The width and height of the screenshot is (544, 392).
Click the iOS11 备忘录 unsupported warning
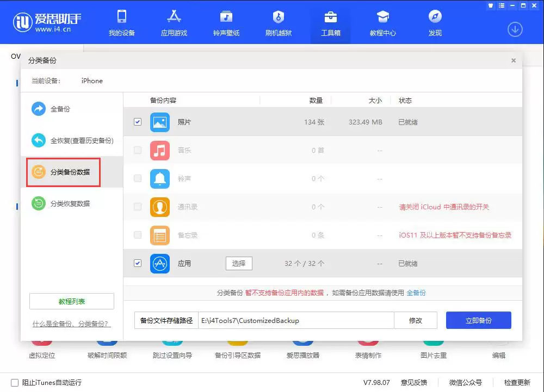pyautogui.click(x=455, y=235)
